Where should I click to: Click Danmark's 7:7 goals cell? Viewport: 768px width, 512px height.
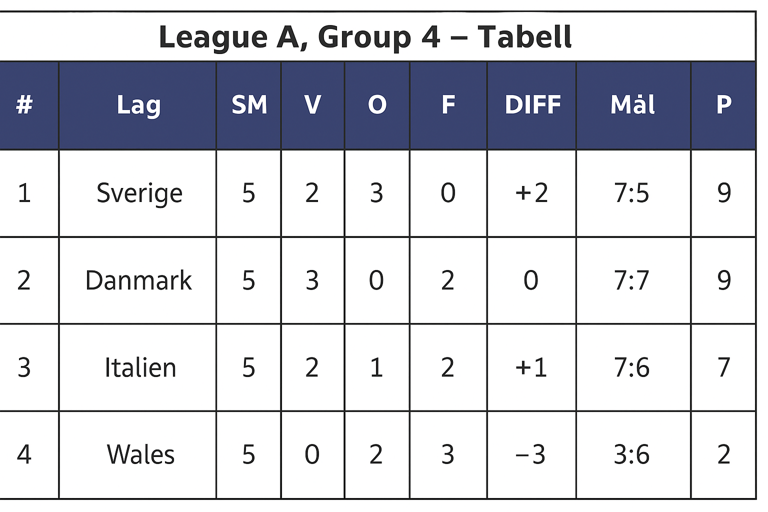[633, 280]
